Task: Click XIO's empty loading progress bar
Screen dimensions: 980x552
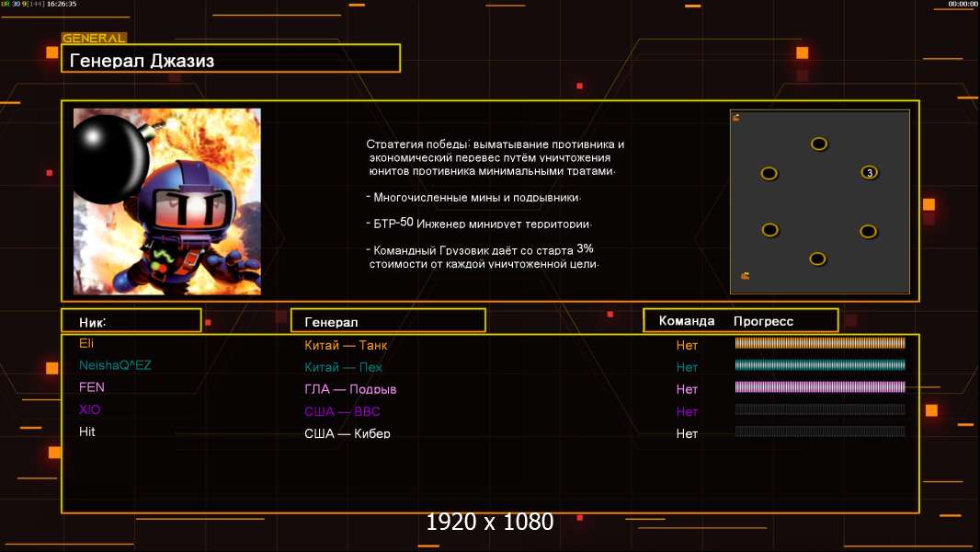Action: tap(820, 409)
